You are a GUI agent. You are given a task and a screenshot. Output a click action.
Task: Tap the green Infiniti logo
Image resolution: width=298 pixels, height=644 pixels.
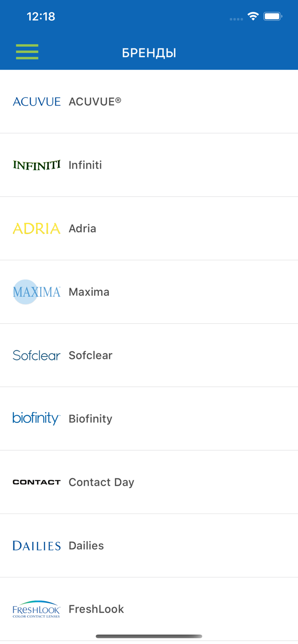click(x=37, y=165)
